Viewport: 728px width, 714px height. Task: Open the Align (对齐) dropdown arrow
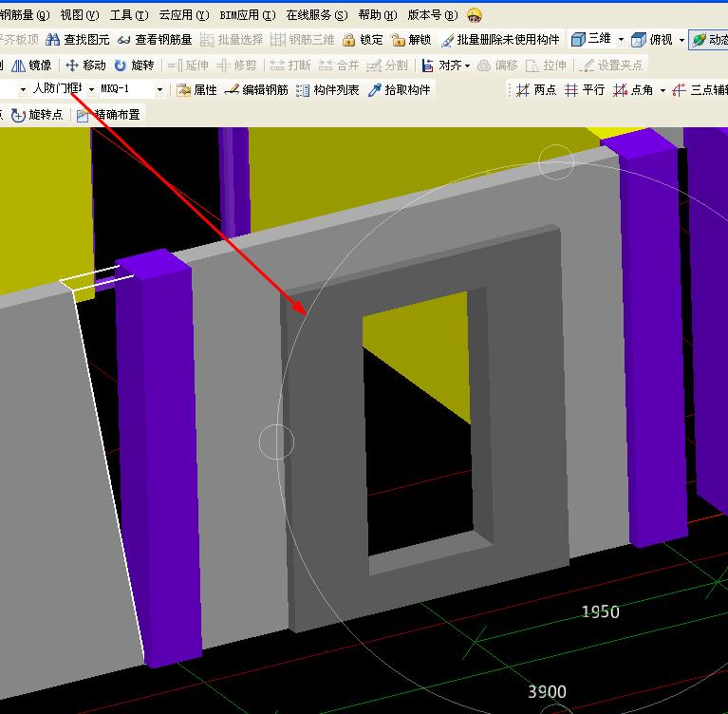[468, 66]
